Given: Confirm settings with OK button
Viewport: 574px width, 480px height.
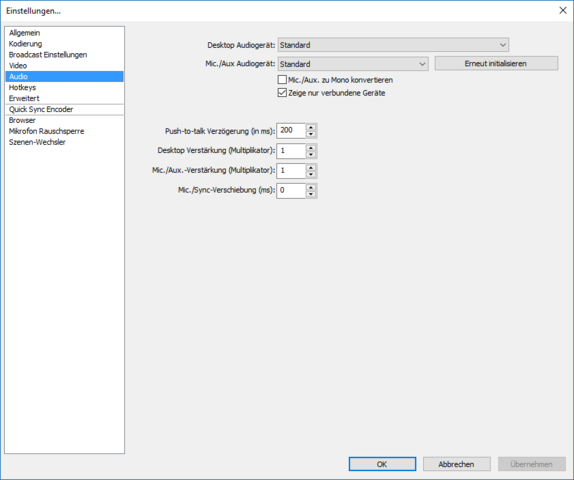Looking at the screenshot, I should [382, 464].
